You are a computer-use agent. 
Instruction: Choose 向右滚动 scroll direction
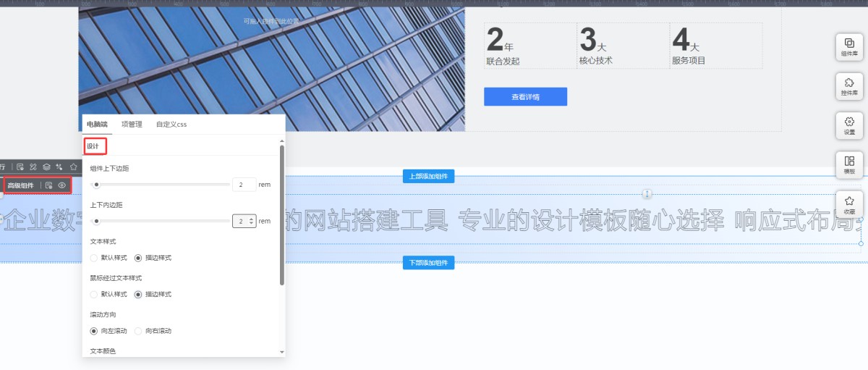[x=138, y=330]
